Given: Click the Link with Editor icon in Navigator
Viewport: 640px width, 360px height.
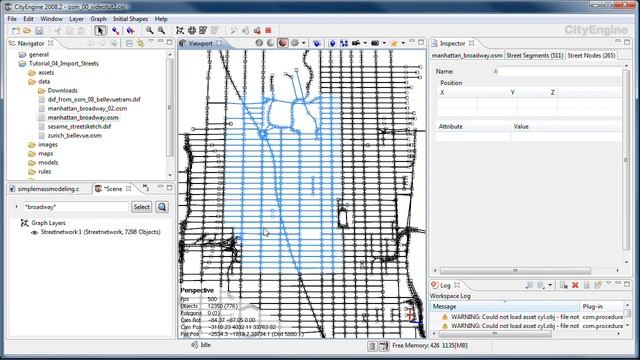Looking at the screenshot, I should [x=140, y=43].
